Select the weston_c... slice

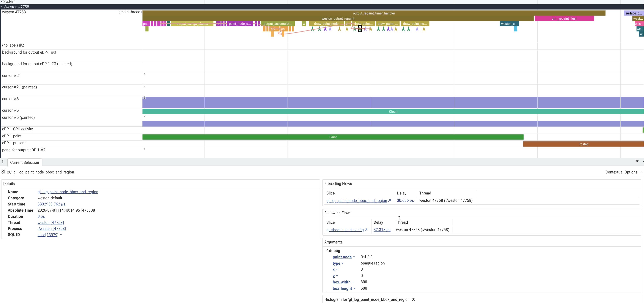tap(509, 24)
